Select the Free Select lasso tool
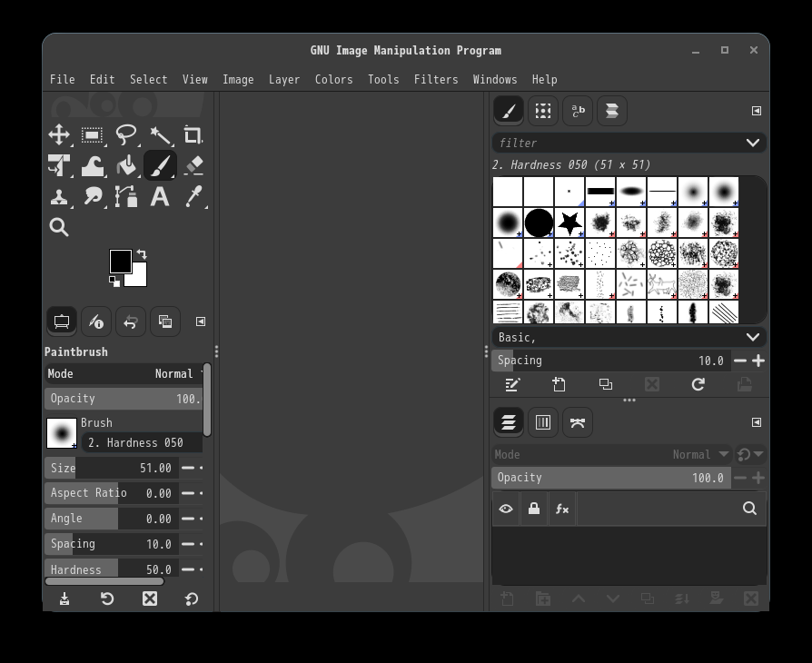The width and height of the screenshot is (812, 663). coord(126,134)
